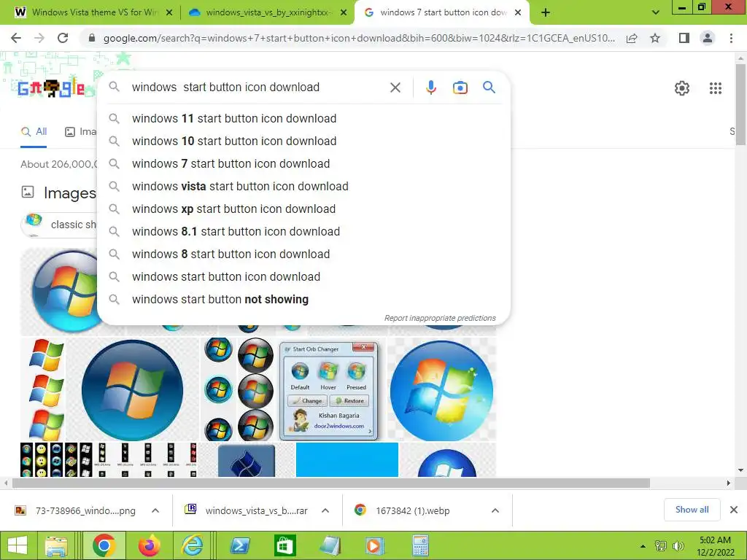Switch to Chrome in taskbar
Screen dimensions: 747x560
coord(104,545)
